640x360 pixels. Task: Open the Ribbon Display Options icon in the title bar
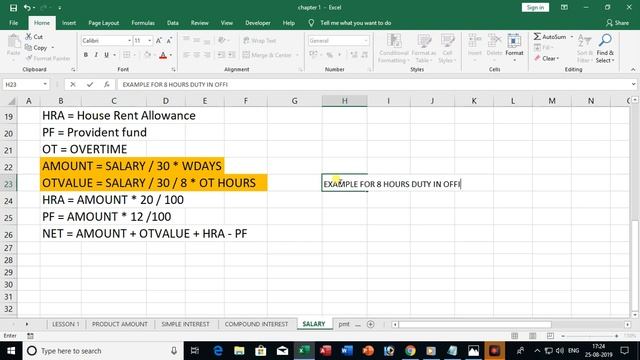[x=564, y=7]
